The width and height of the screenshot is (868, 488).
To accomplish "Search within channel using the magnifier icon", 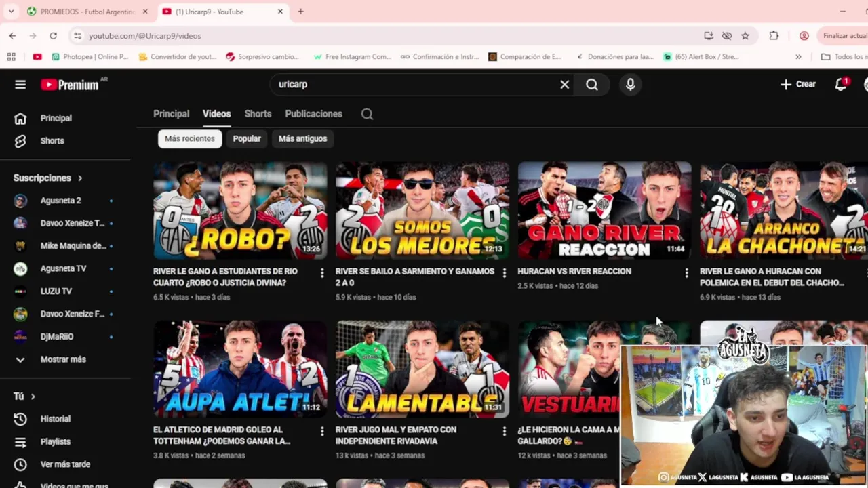I will point(367,114).
